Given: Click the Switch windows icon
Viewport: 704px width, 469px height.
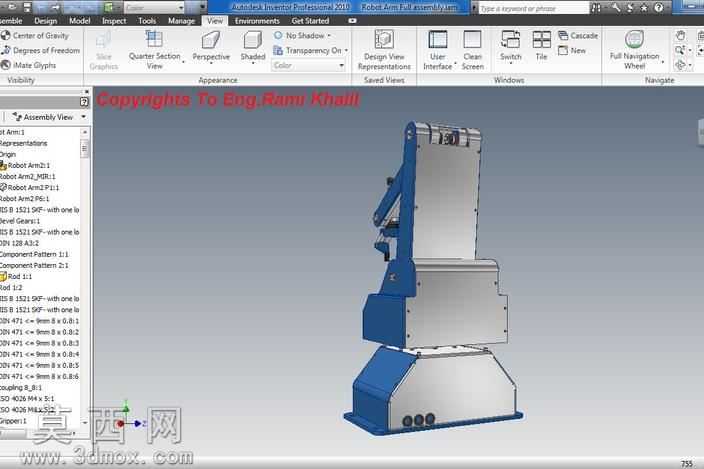Looking at the screenshot, I should 510,39.
